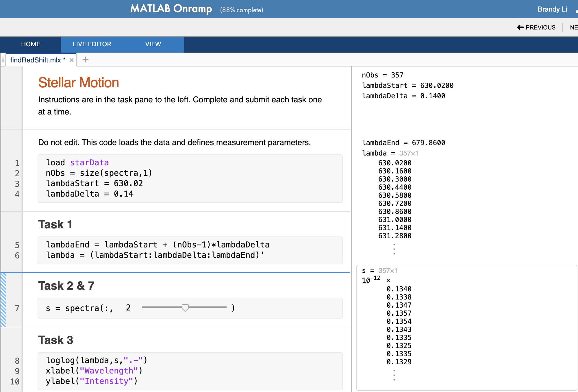Open a new file with the plus icon

pos(85,60)
